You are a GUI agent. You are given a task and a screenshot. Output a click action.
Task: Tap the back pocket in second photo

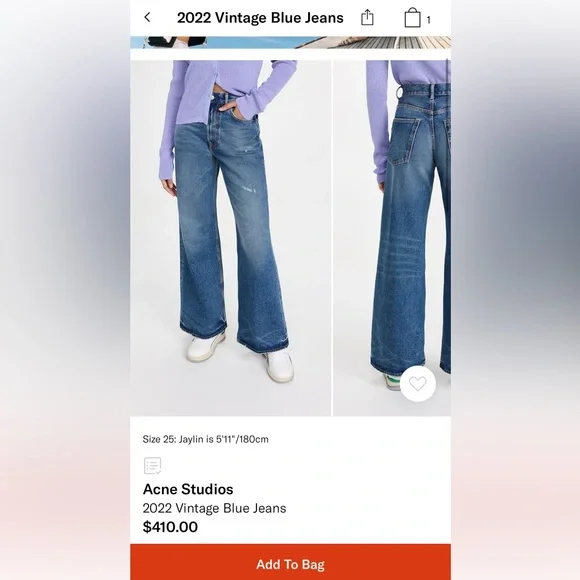coord(405,139)
